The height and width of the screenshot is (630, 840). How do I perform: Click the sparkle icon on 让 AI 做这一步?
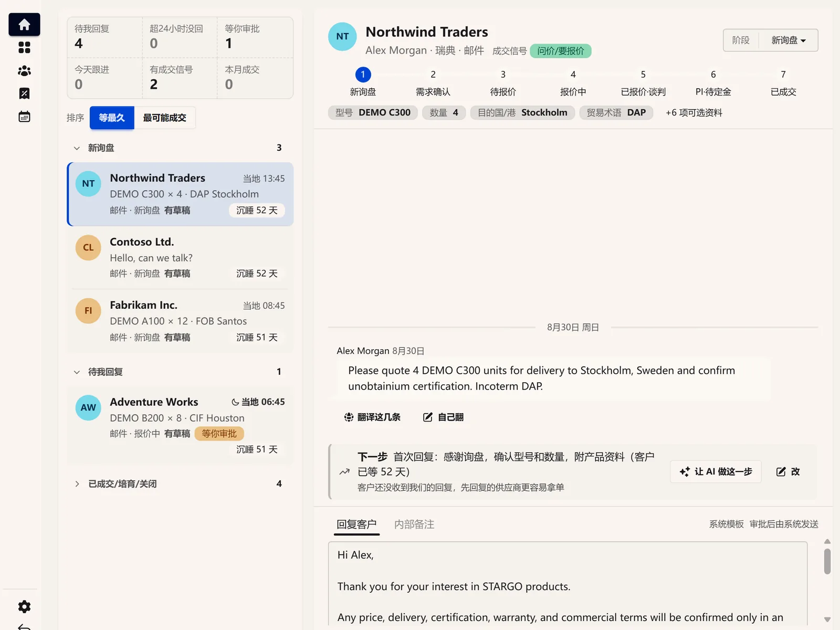tap(685, 471)
